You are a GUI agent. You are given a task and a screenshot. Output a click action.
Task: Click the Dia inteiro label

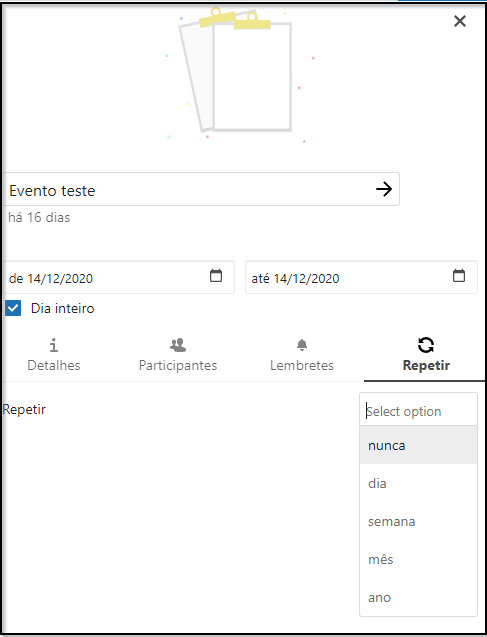[x=63, y=308]
